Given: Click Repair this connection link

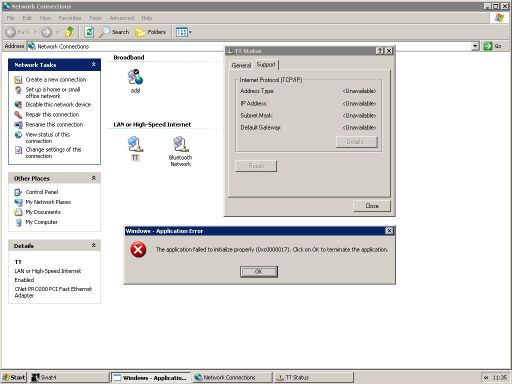Looking at the screenshot, I should (x=52, y=114).
